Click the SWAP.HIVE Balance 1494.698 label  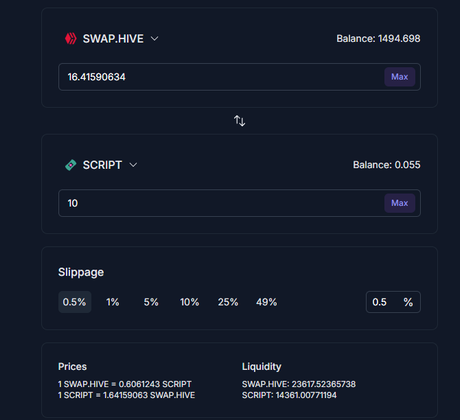coord(378,39)
